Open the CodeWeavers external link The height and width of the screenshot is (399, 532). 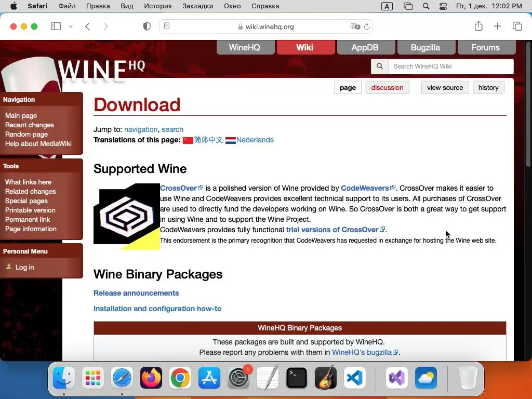(x=368, y=188)
